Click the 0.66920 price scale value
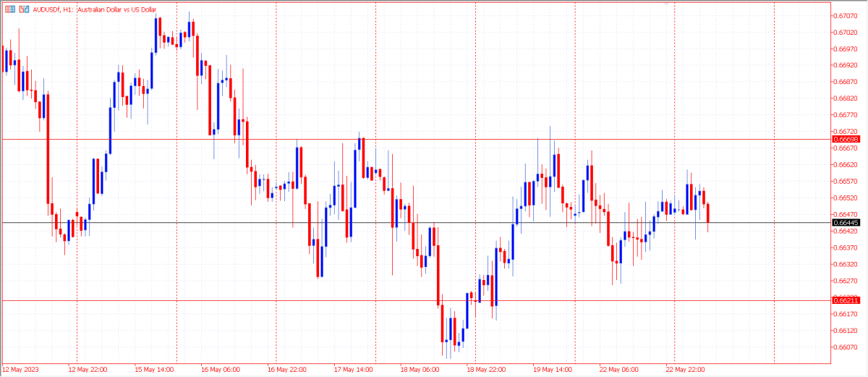This screenshot has height=377, width=868. coord(846,65)
